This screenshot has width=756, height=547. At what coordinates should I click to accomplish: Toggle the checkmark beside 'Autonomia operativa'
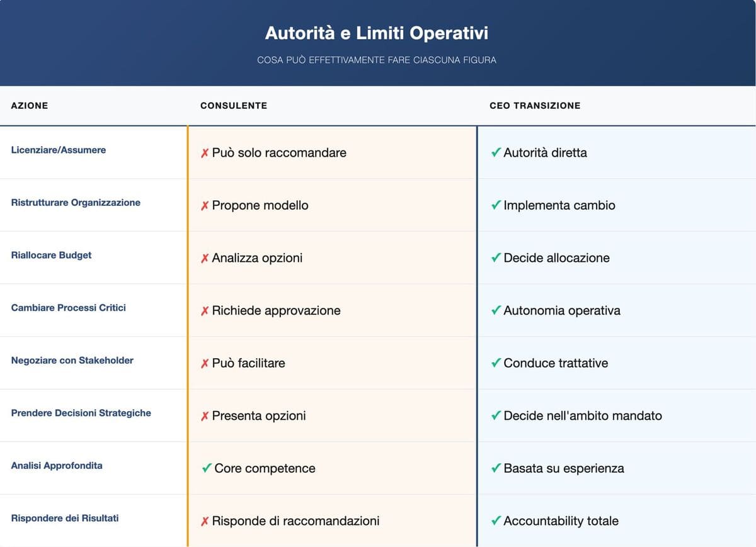(495, 310)
